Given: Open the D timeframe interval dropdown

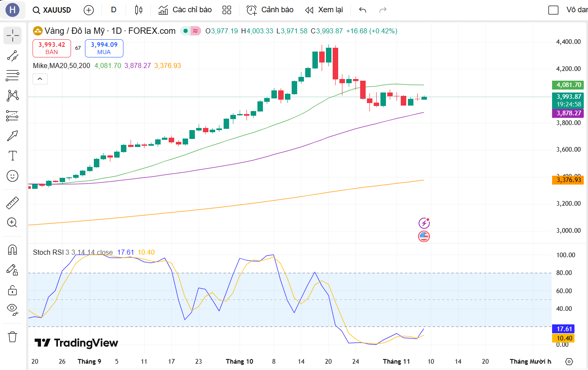Looking at the screenshot, I should (113, 10).
